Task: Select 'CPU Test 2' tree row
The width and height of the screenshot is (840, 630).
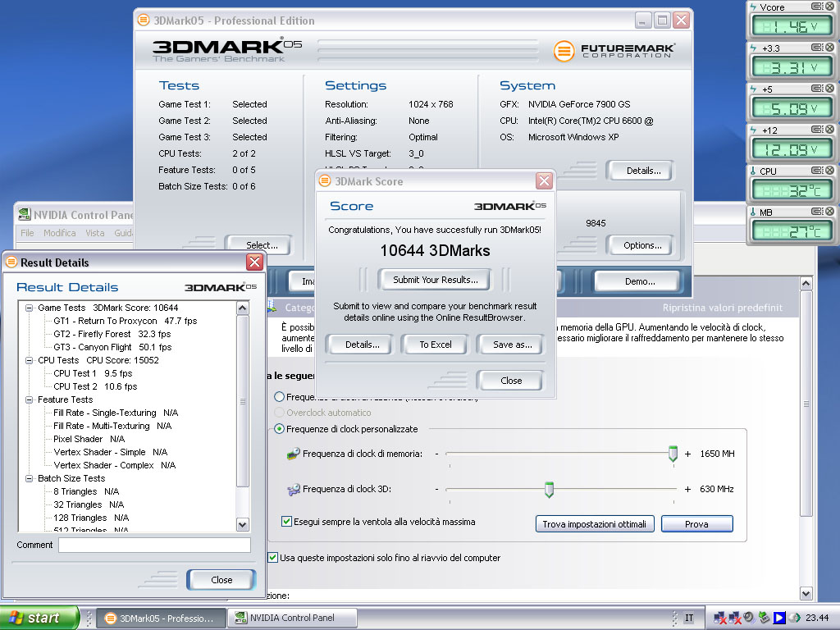Action: point(95,386)
